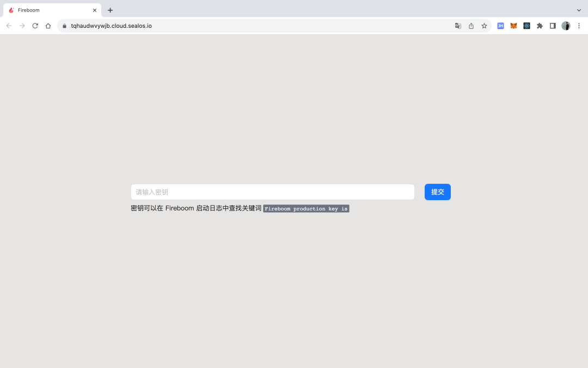The image size is (588, 368).
Task: Open the Chrome profile avatar
Action: pyautogui.click(x=566, y=26)
